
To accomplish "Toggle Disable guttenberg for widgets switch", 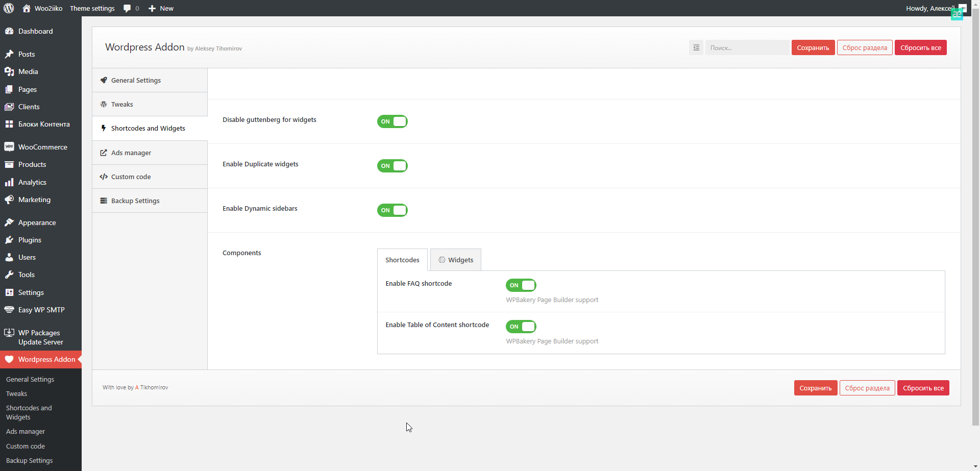I will 393,121.
